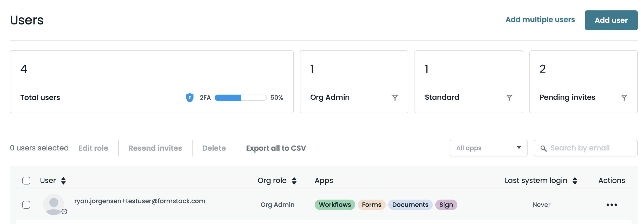The width and height of the screenshot is (644, 224).
Task: Click the Documents app tag
Action: 410,205
